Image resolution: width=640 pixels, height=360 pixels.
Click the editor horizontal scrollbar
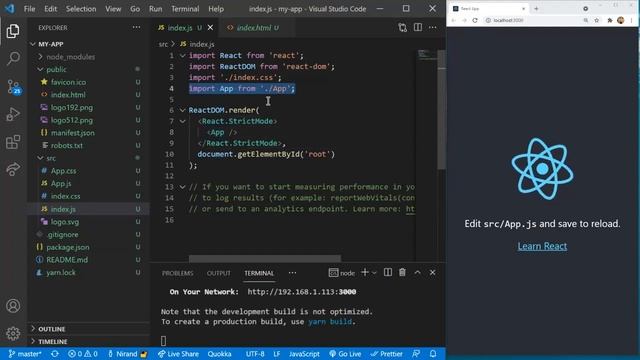point(264,258)
